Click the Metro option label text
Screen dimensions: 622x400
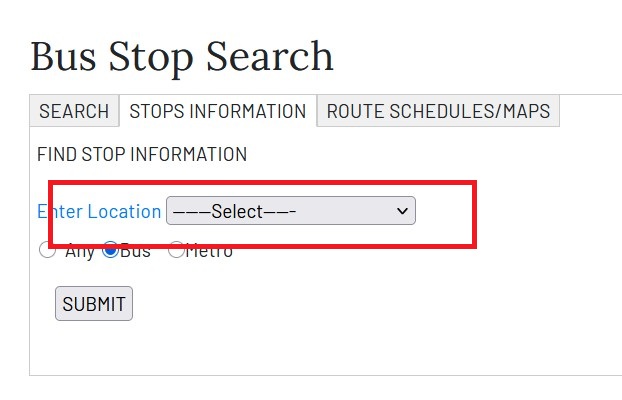(209, 251)
